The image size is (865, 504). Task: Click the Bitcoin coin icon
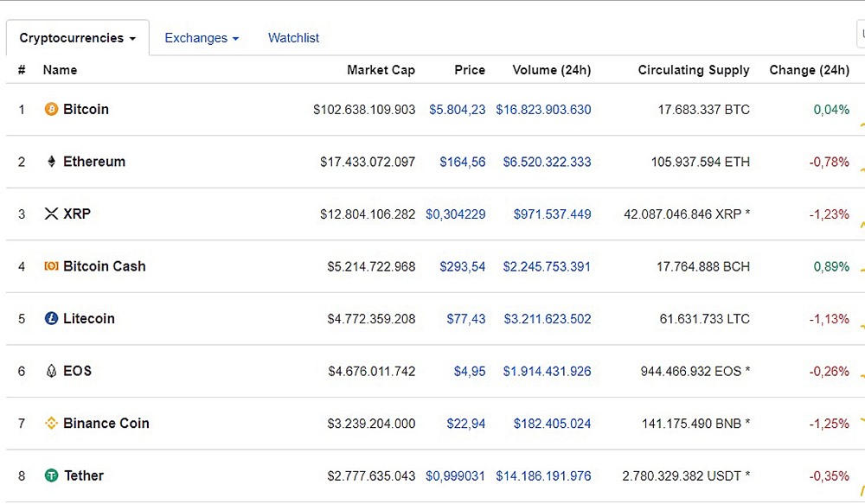tap(51, 110)
